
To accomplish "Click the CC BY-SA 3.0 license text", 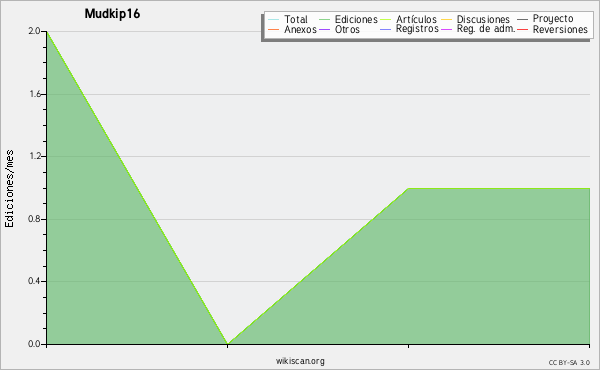I will click(x=569, y=362).
